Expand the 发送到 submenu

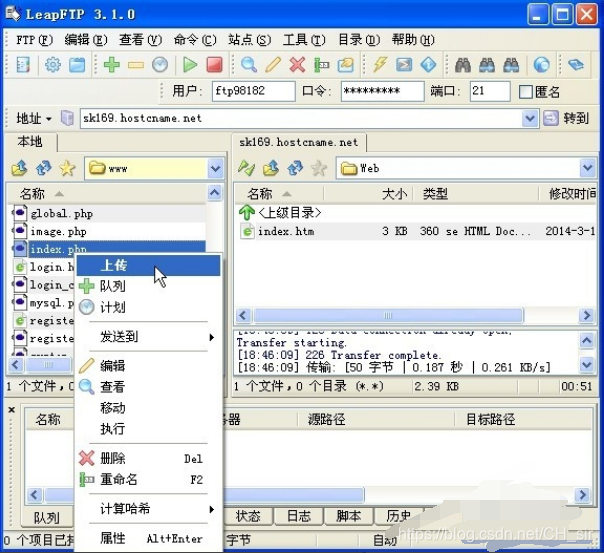[148, 337]
